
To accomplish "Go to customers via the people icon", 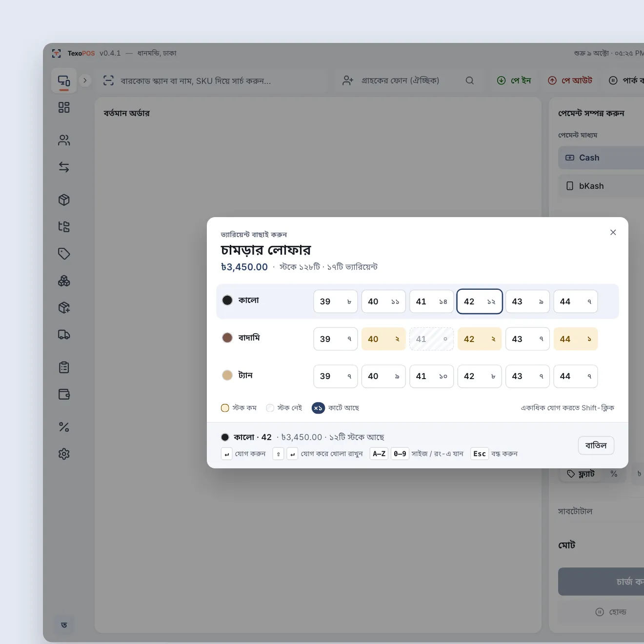I will pyautogui.click(x=64, y=141).
